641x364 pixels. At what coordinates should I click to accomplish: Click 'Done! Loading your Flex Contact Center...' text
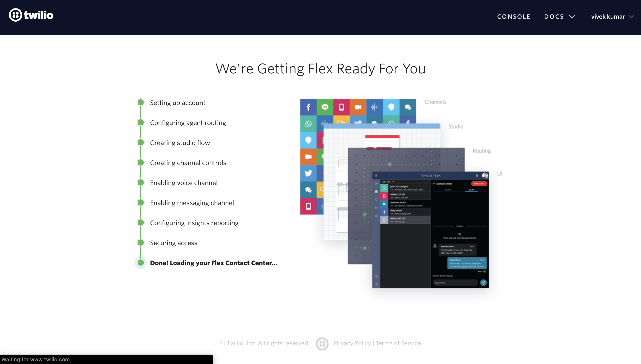(x=213, y=263)
